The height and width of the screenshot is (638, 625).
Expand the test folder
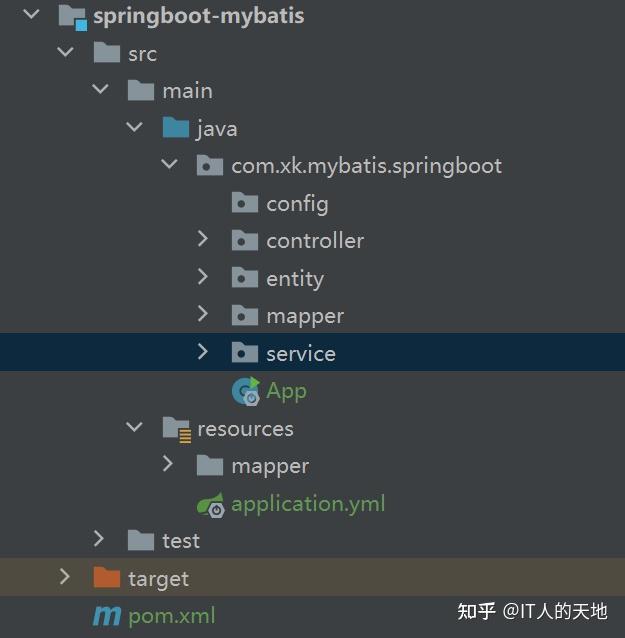pyautogui.click(x=98, y=539)
